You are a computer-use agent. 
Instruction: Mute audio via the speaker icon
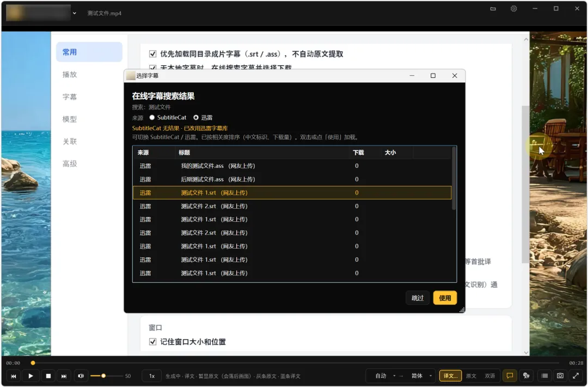[x=81, y=376]
